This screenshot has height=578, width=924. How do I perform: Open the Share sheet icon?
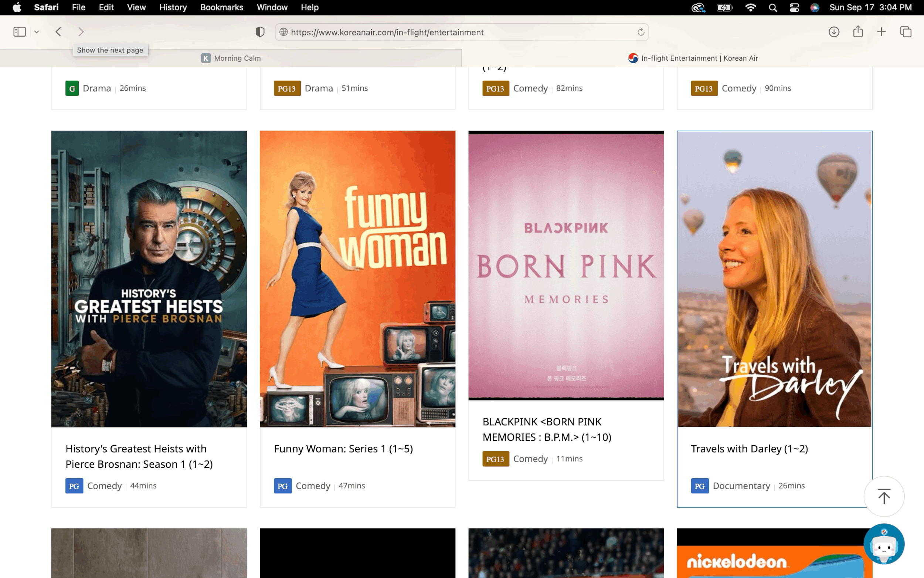point(858,32)
